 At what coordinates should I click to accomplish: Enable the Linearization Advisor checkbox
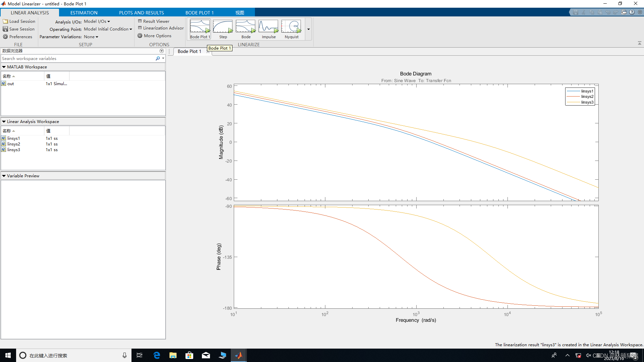(140, 28)
